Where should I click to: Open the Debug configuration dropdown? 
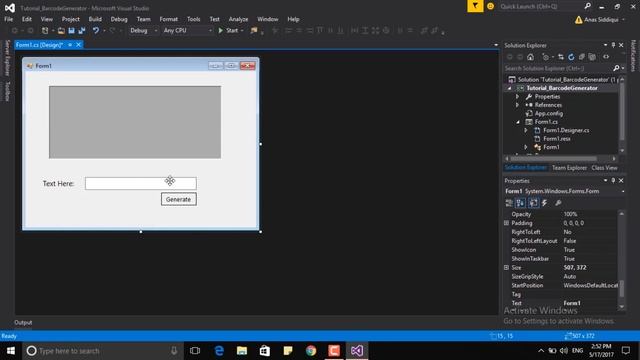click(x=144, y=31)
